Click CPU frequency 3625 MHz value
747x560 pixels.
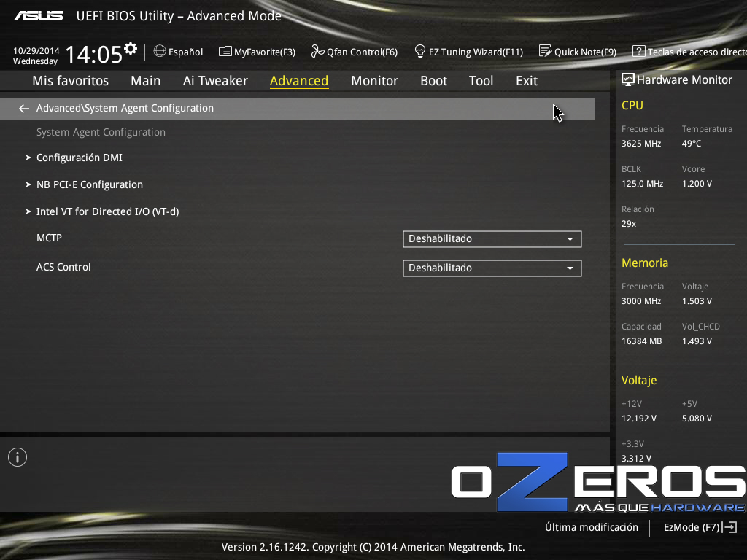coord(641,144)
